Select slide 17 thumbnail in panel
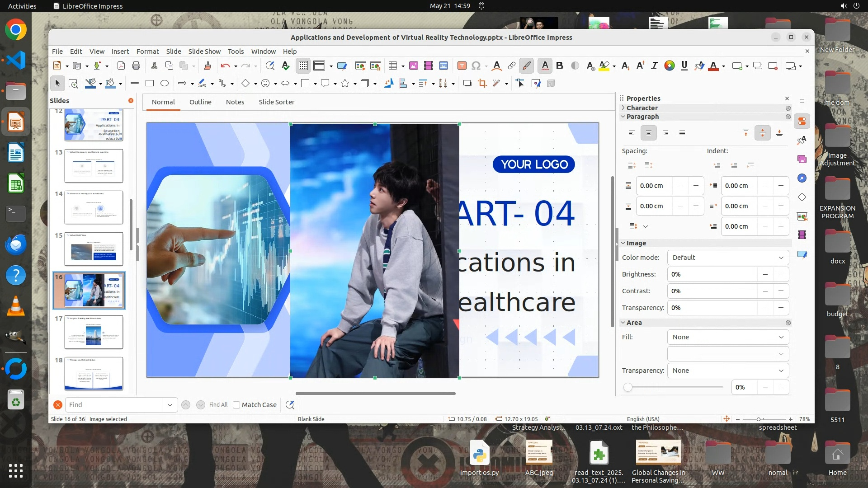 point(94,332)
